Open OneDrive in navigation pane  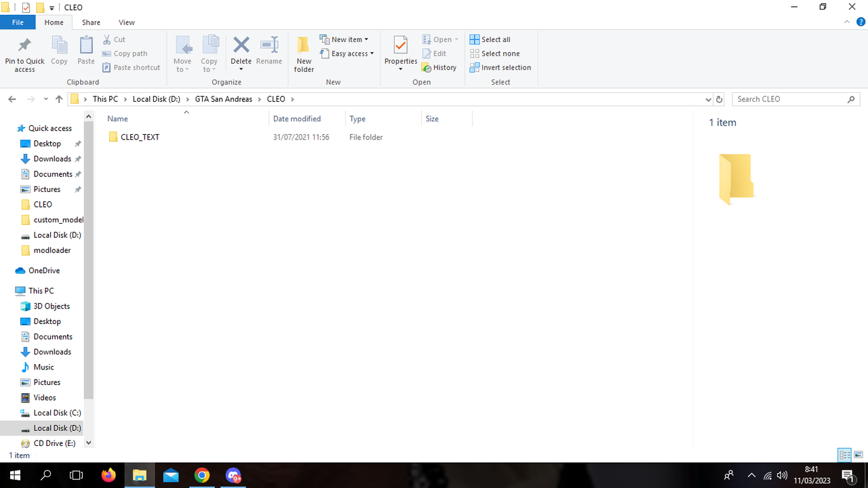(44, 270)
